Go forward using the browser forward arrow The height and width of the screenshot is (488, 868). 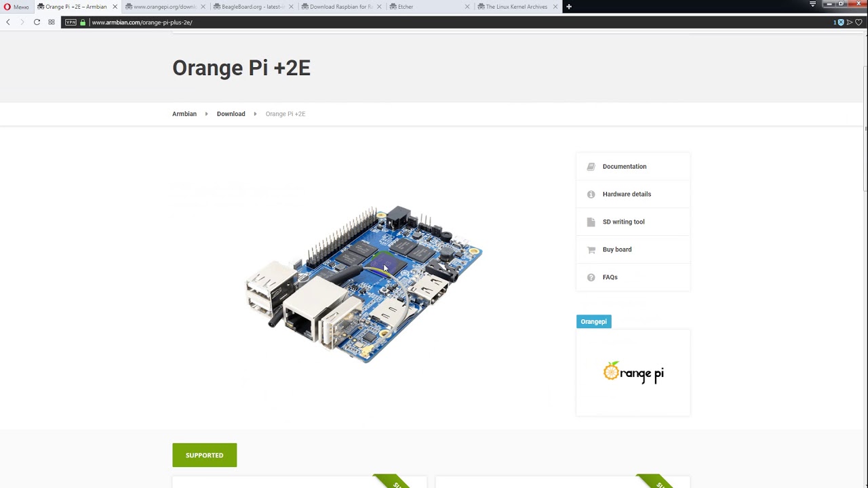tap(22, 22)
